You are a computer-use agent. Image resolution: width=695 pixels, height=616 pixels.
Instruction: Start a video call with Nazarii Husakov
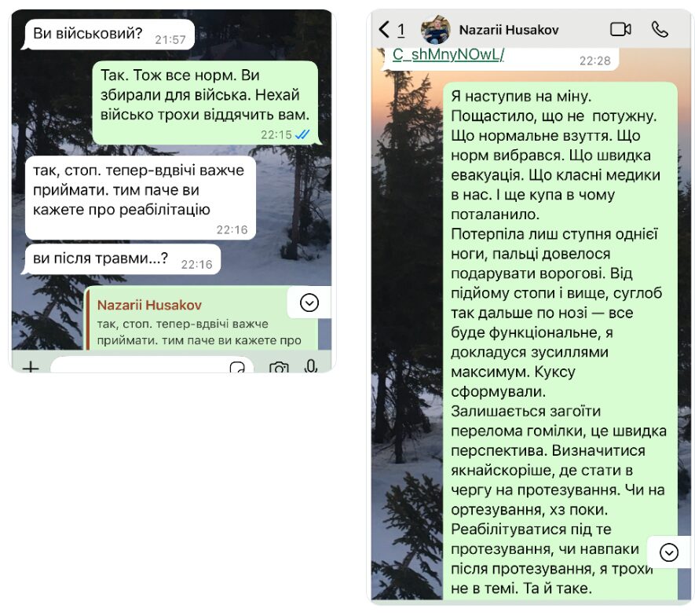click(x=620, y=30)
